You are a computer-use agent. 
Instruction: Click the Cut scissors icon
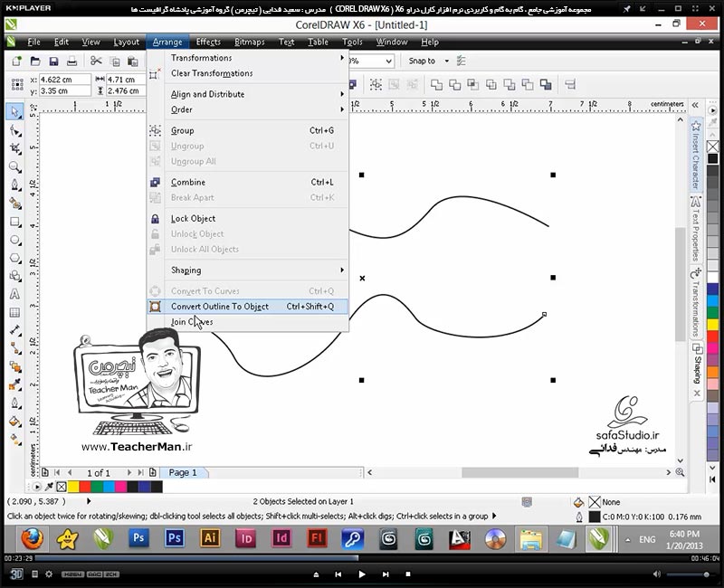point(96,61)
